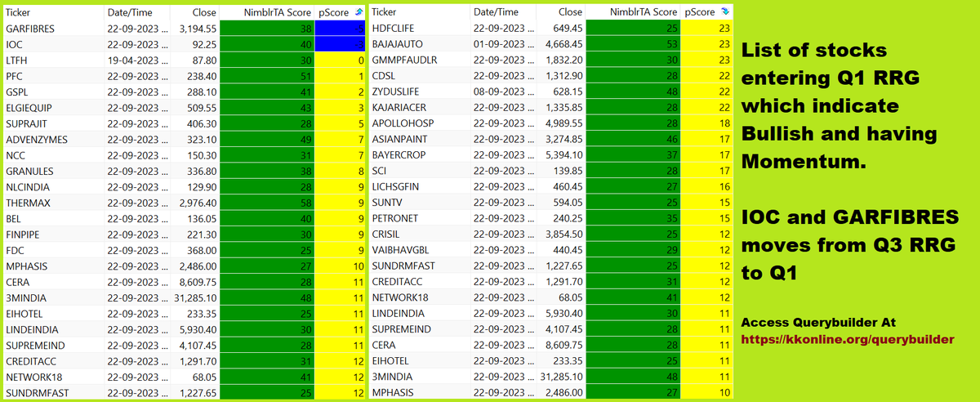Click the blue pScore cell for IOC

(x=341, y=44)
